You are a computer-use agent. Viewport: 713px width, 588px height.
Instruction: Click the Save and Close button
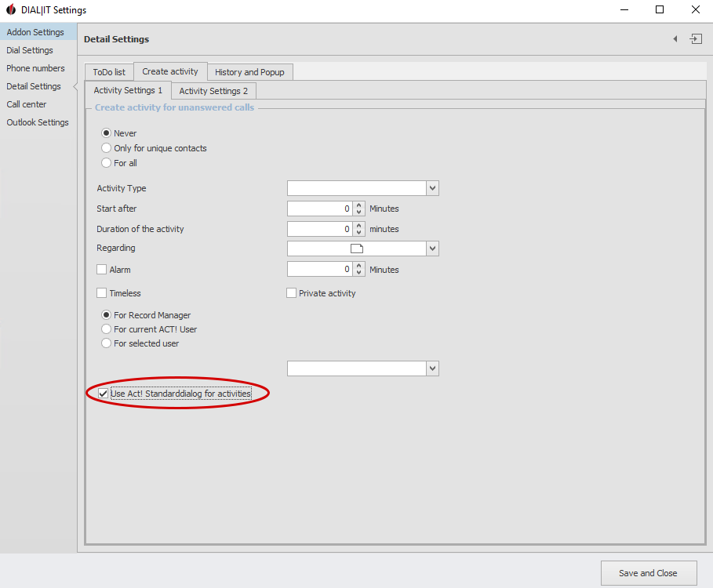pyautogui.click(x=649, y=573)
